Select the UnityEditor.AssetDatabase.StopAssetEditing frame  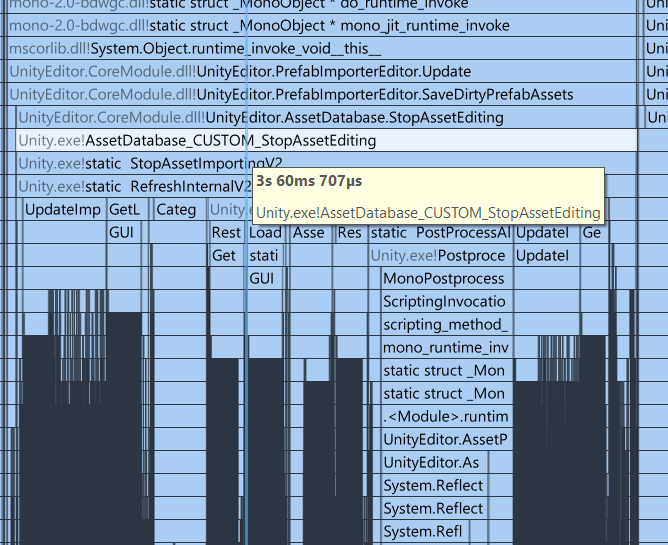(327, 118)
